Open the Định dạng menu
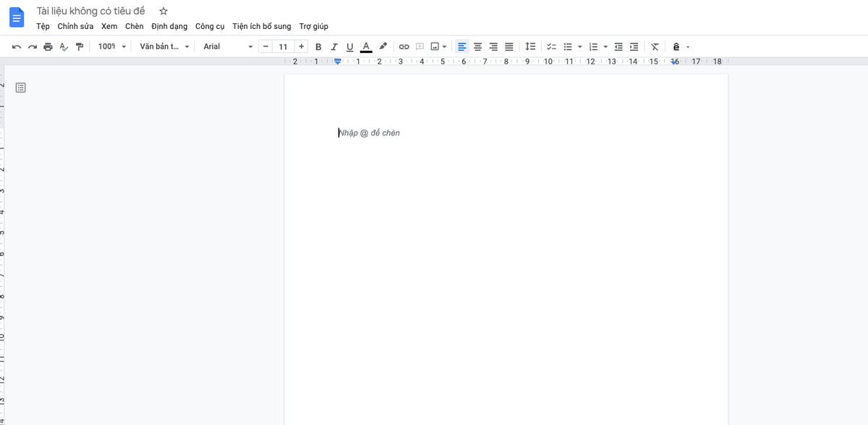This screenshot has height=425, width=868. coord(169,26)
